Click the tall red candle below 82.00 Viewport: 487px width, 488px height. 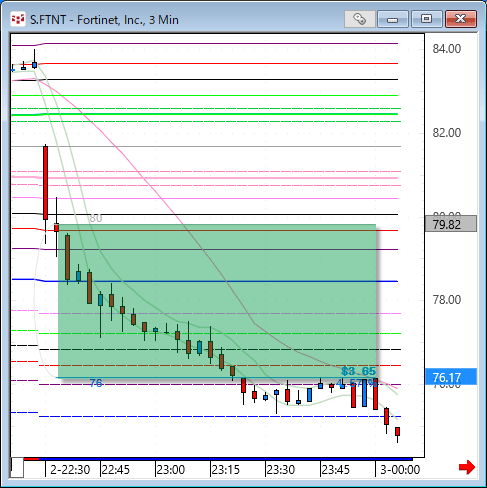coord(46,183)
